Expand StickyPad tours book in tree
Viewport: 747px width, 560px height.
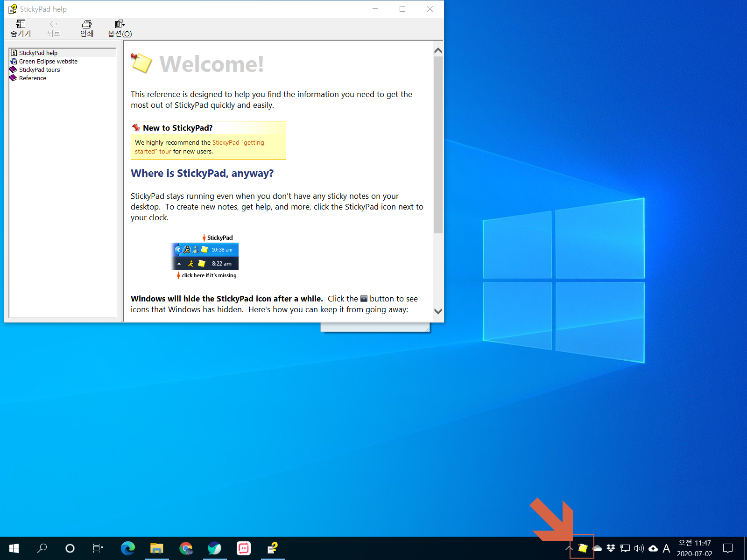[x=35, y=70]
